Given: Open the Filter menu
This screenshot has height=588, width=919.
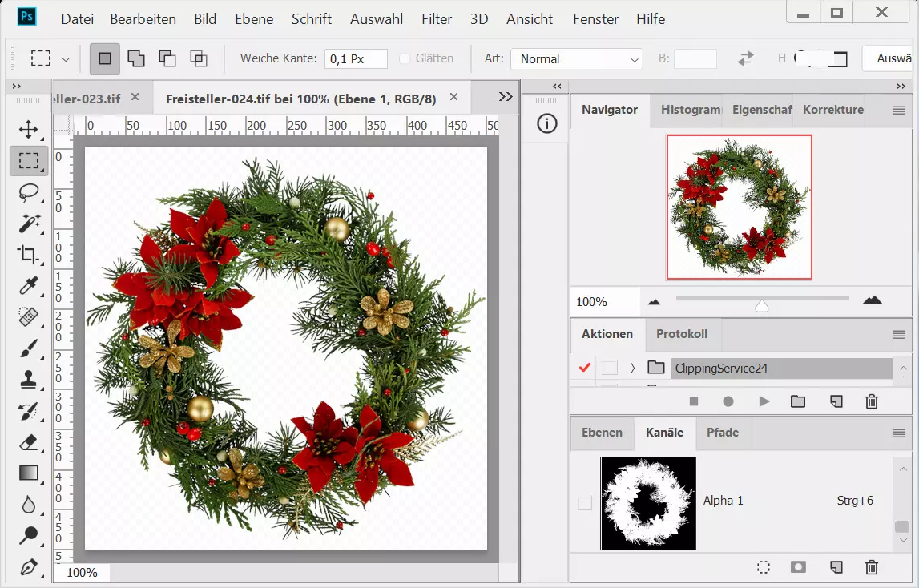Looking at the screenshot, I should point(437,19).
